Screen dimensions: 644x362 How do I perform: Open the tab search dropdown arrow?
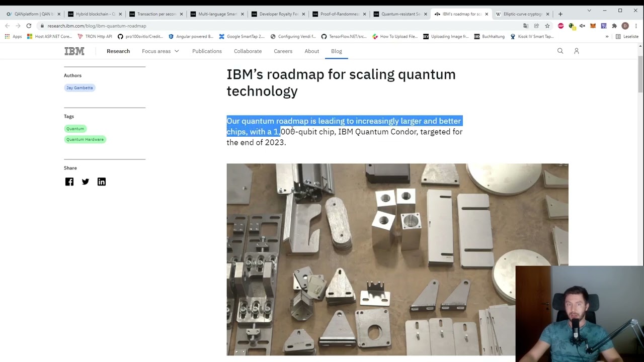tap(589, 10)
